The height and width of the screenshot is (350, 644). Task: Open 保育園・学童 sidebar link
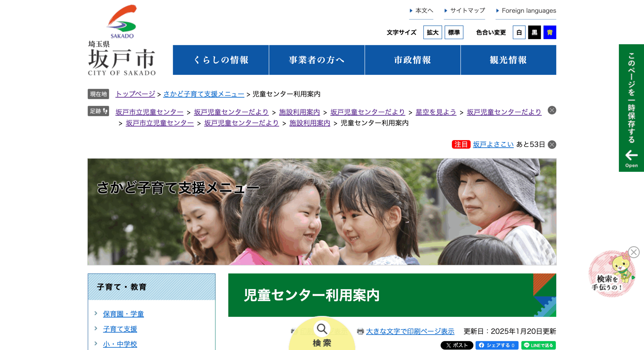point(123,314)
